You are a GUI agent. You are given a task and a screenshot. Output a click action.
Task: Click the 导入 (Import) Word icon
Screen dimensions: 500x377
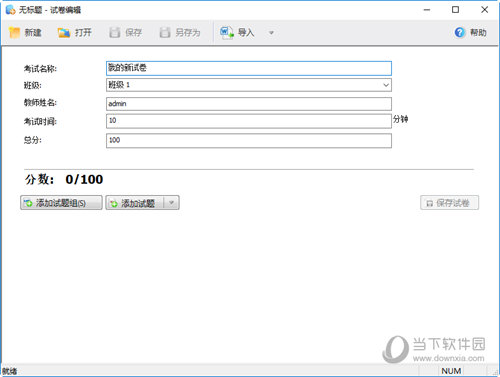pos(227,32)
